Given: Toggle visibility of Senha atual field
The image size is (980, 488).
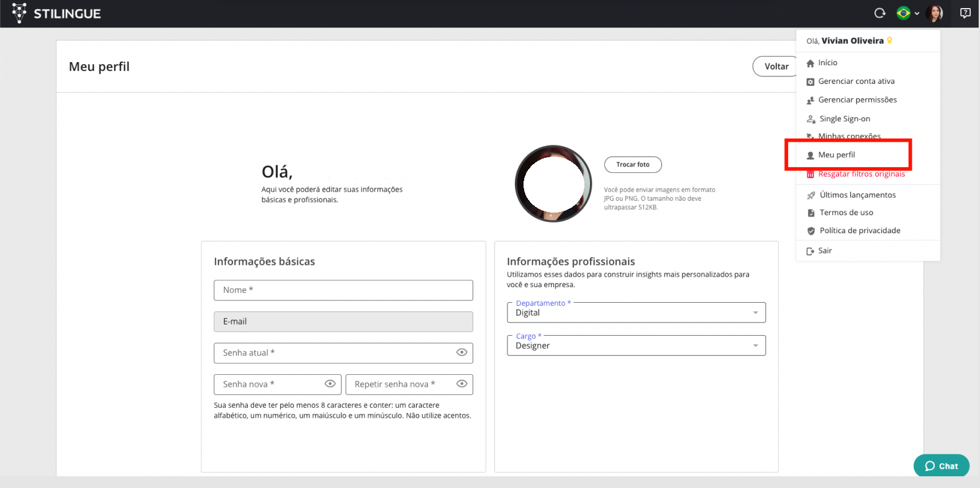Looking at the screenshot, I should [x=461, y=352].
